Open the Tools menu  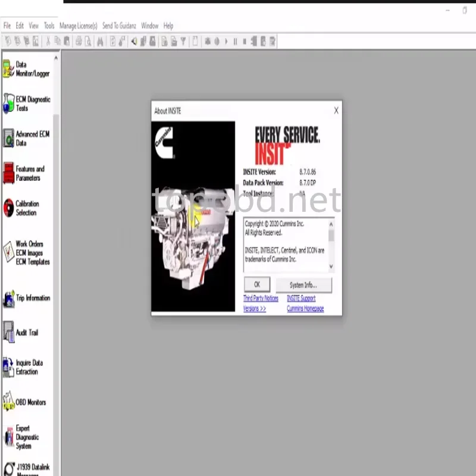pos(49,26)
